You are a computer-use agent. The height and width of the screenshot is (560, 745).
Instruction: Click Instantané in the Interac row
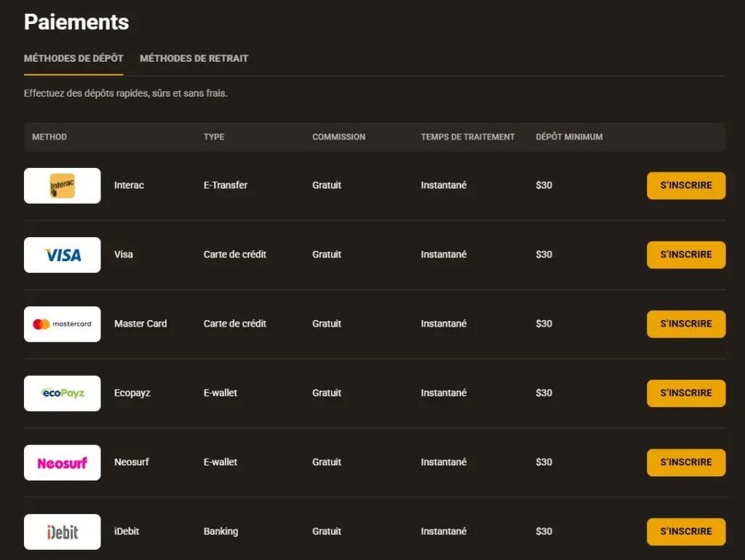444,185
